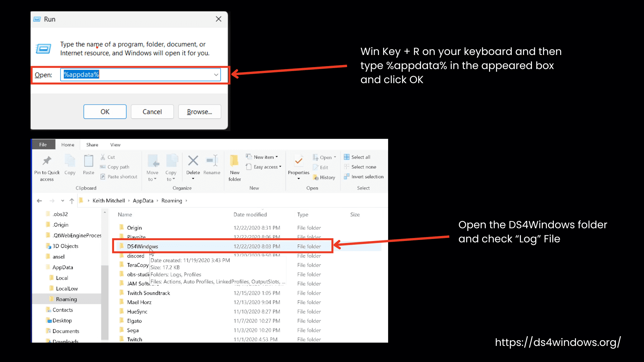The width and height of the screenshot is (644, 362).
Task: Click the Up one level arrow
Action: pos(72,201)
